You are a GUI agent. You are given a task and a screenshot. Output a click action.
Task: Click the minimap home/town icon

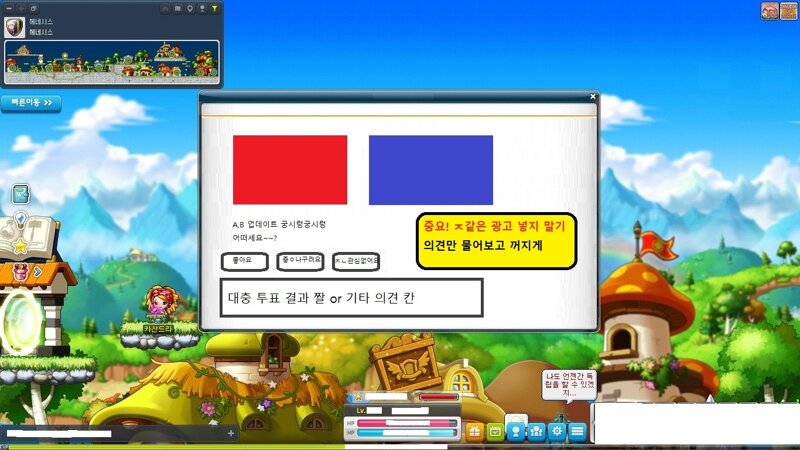(165, 9)
